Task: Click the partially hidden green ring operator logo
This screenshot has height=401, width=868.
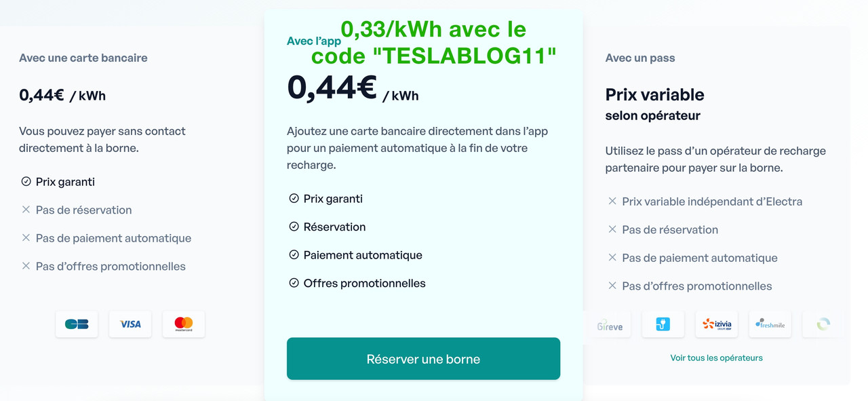Action: 823,324
